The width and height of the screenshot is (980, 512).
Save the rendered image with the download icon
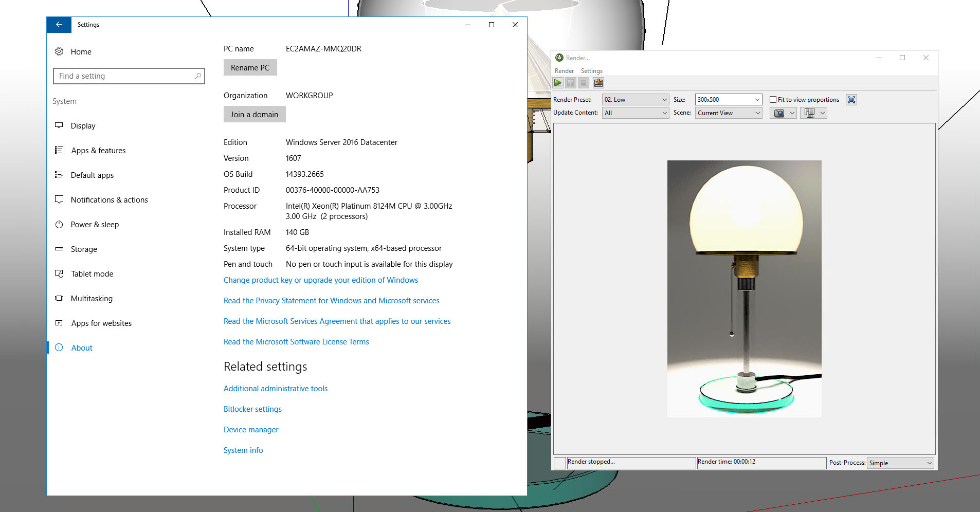(x=598, y=83)
